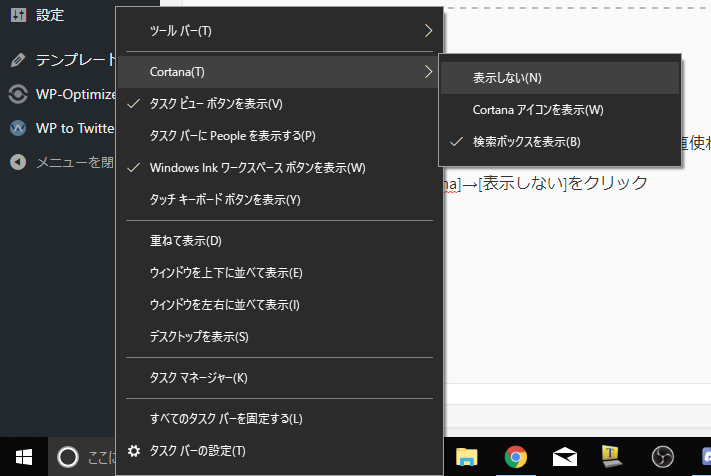Expand the Cortana submenu arrow
711x476 pixels.
[428, 71]
